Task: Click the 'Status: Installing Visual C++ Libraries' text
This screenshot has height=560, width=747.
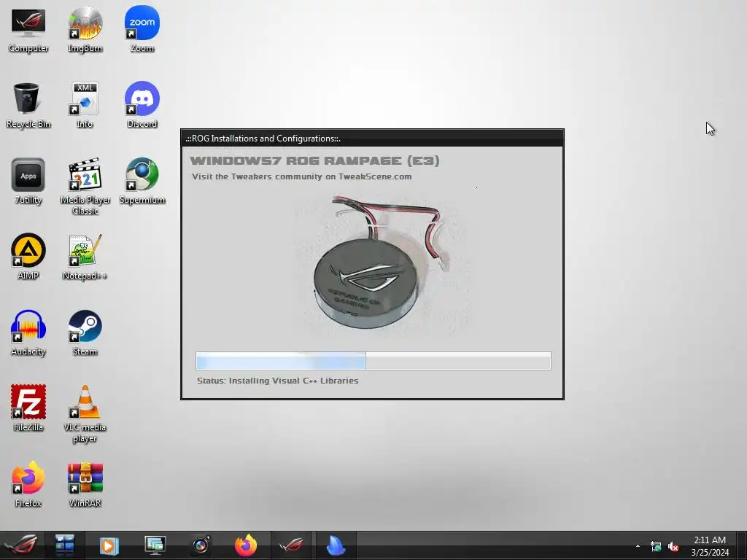Action: click(278, 381)
